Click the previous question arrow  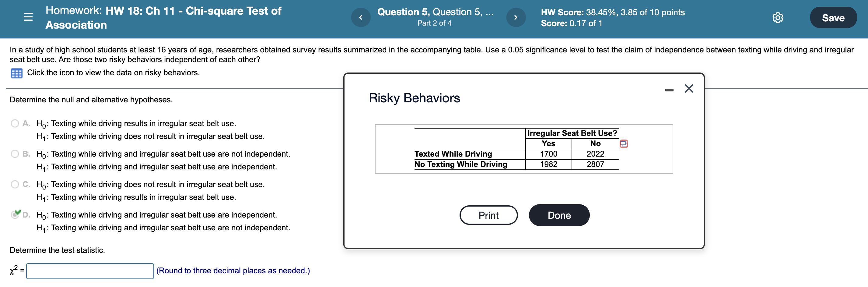pyautogui.click(x=361, y=17)
